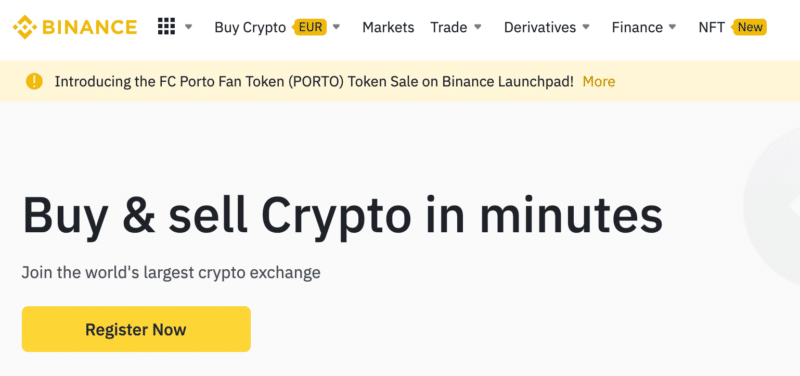Viewport: 800px width, 376px height.
Task: Expand the arrow next to Finance
Action: [672, 27]
